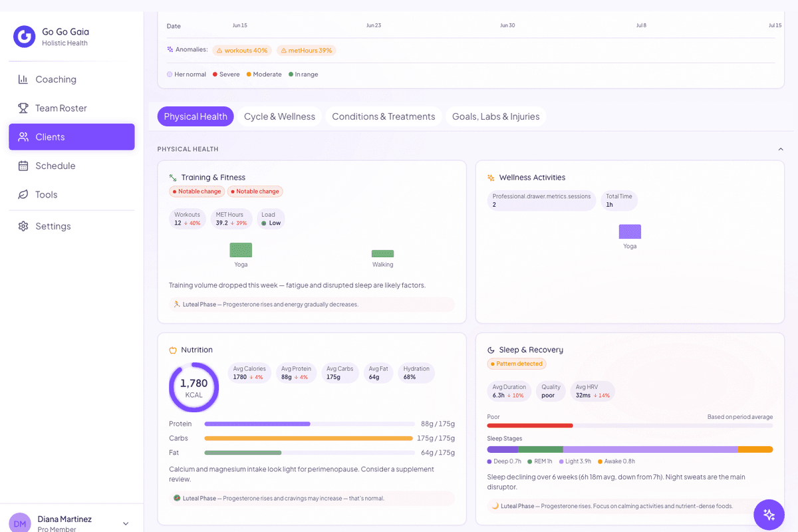Click the Hydration 68% chip
The width and height of the screenshot is (798, 532).
pos(416,373)
